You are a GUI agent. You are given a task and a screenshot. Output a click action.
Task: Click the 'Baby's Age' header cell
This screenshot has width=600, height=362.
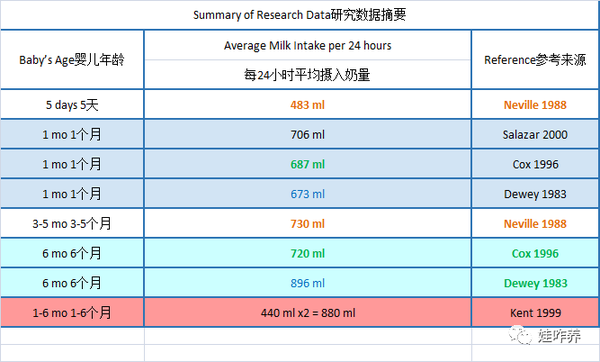72,60
